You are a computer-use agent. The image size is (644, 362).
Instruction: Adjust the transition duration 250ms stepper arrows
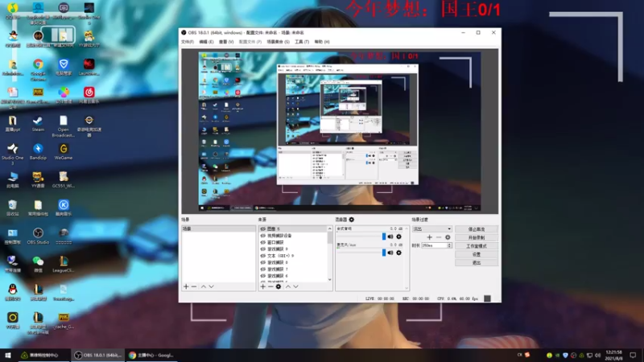pos(449,245)
